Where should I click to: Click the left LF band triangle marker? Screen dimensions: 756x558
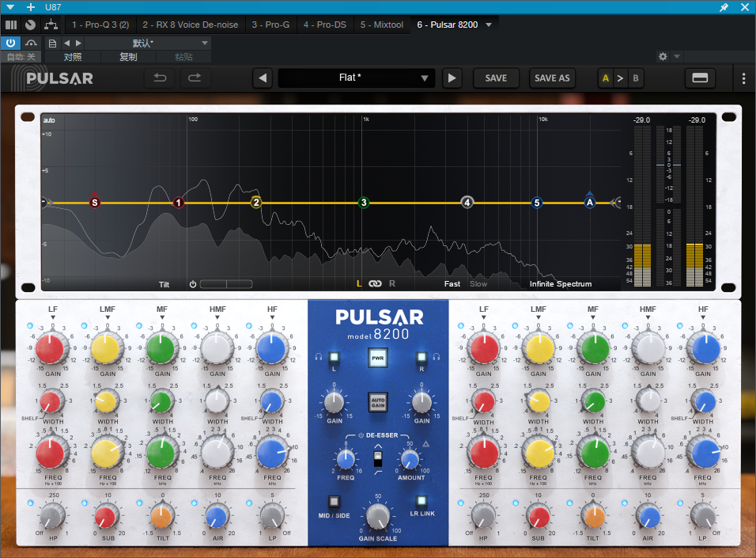click(x=52, y=317)
